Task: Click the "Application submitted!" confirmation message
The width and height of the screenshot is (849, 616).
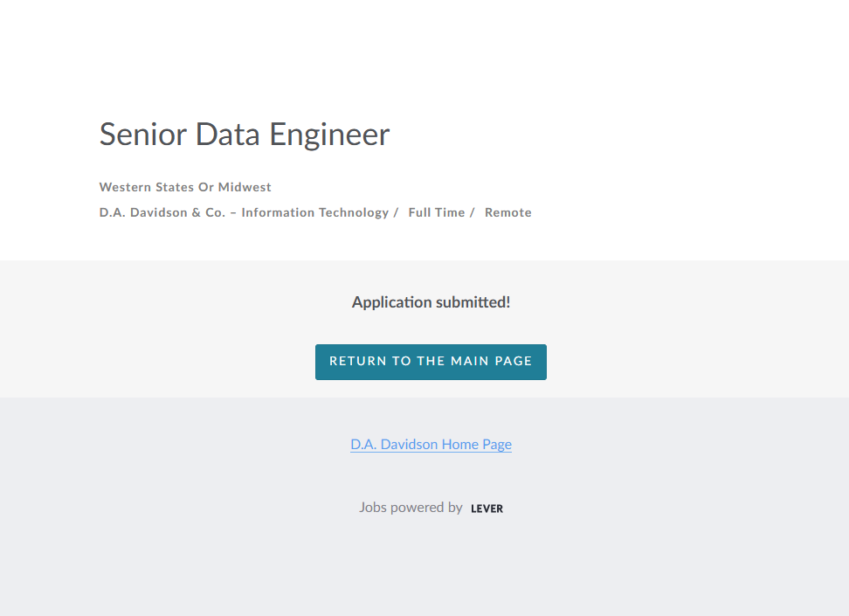Action: pyautogui.click(x=431, y=302)
